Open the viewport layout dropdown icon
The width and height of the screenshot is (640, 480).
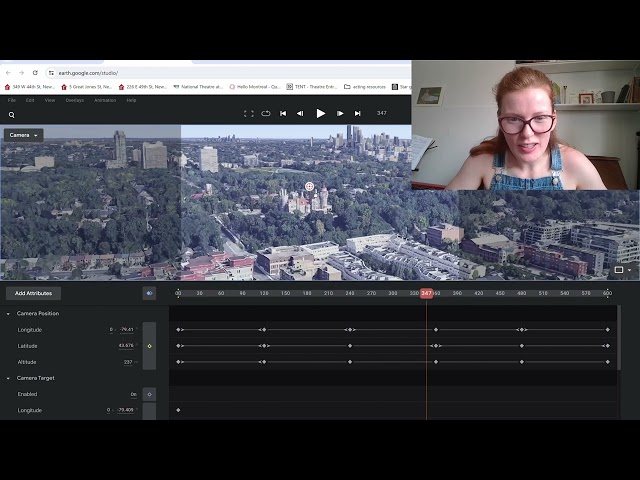(x=622, y=270)
